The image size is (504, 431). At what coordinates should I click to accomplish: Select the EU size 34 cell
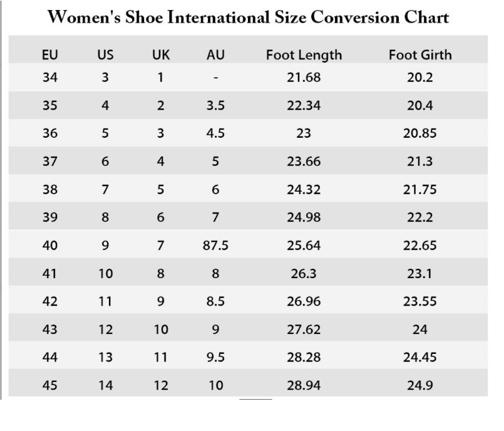[50, 78]
